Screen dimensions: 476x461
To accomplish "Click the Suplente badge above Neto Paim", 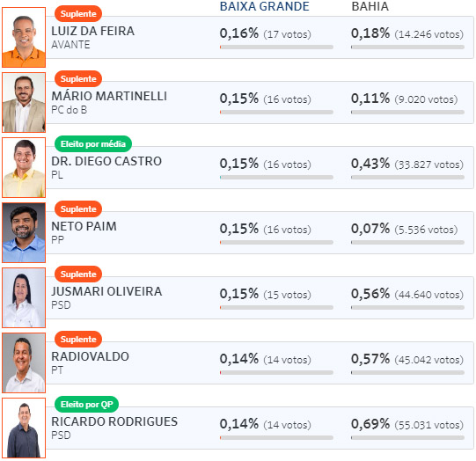I will point(78,209).
